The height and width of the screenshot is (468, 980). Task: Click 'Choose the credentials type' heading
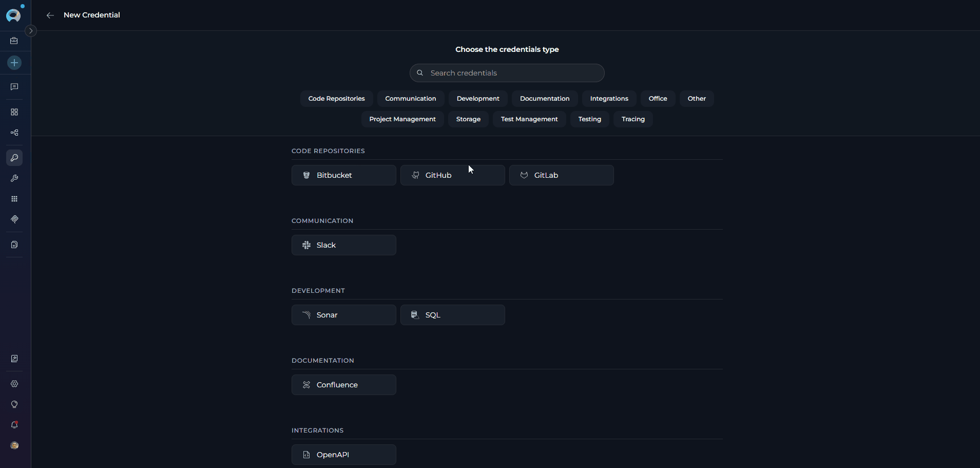[507, 49]
